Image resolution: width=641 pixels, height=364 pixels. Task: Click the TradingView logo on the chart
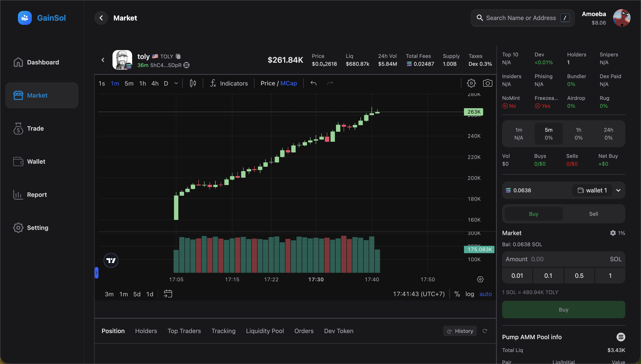[x=111, y=260]
